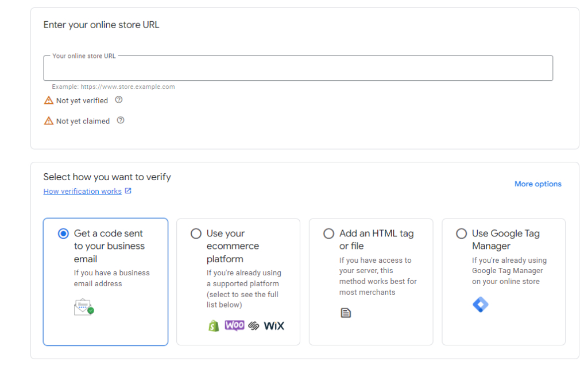
Task: Open the help tooltip for Not yet claimed
Action: point(120,119)
